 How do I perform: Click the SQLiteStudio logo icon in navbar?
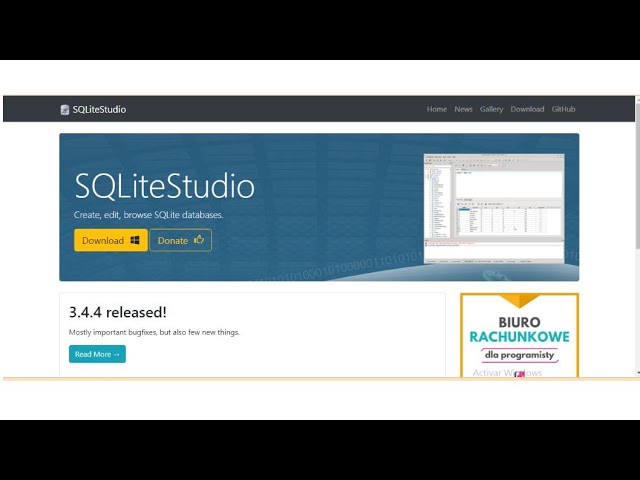click(x=64, y=109)
